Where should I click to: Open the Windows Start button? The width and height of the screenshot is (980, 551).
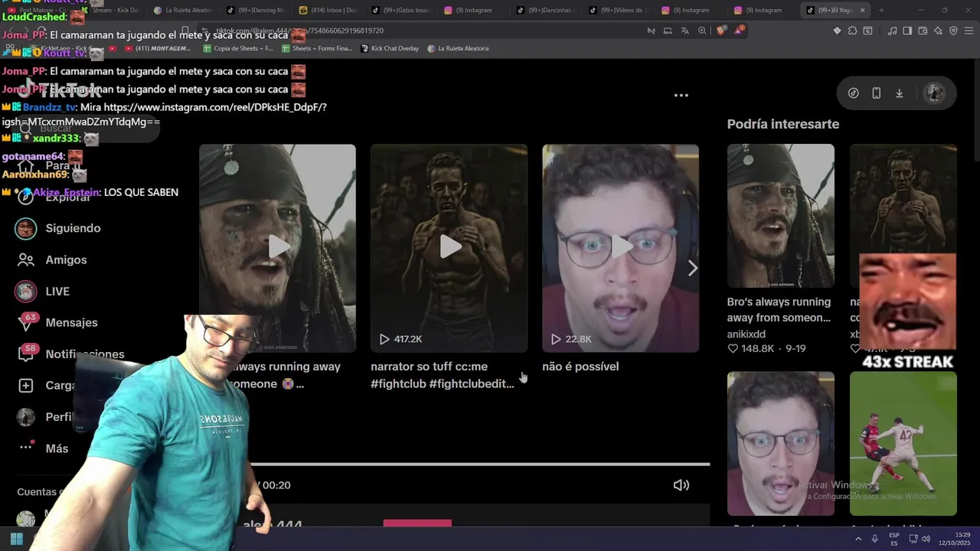[16, 539]
